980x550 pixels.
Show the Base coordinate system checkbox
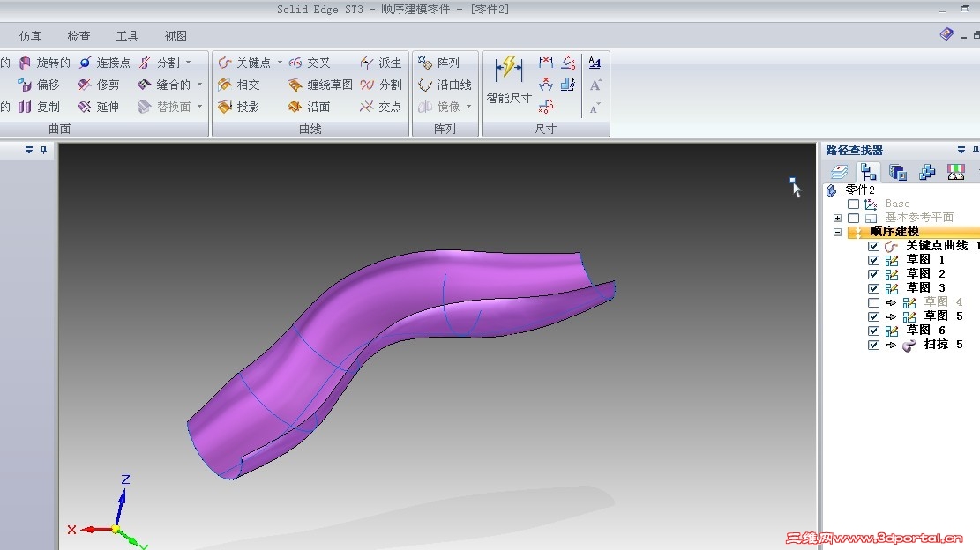tap(853, 204)
